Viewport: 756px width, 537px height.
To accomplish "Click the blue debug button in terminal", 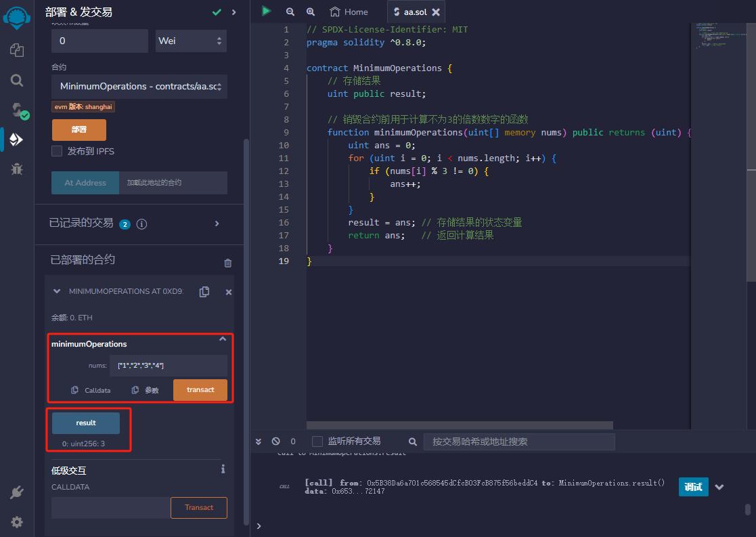I will pyautogui.click(x=693, y=487).
